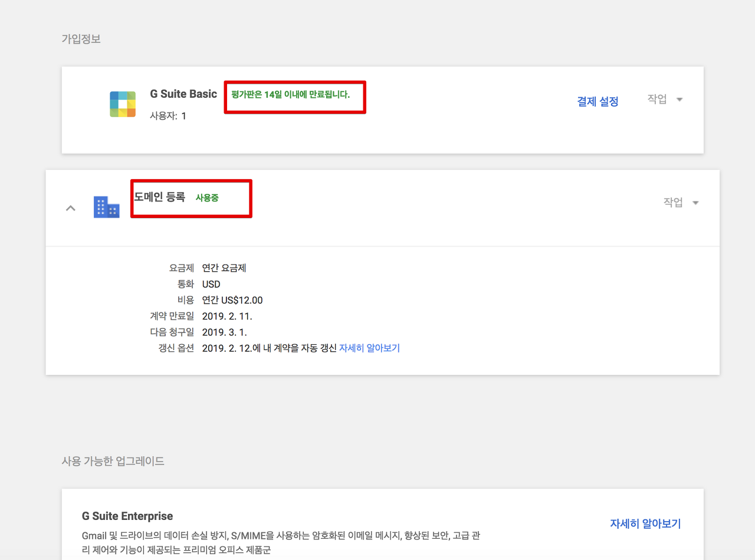The height and width of the screenshot is (560, 755).
Task: Click the 도메인 등록 heading text
Action: [160, 197]
